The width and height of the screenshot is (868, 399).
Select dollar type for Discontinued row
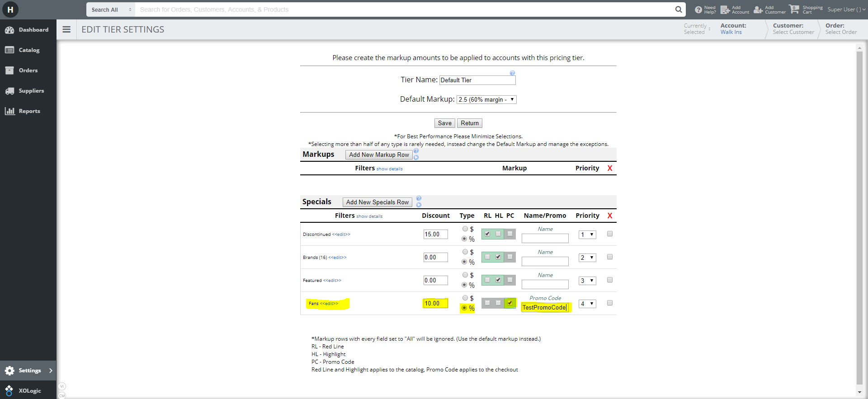click(x=465, y=229)
